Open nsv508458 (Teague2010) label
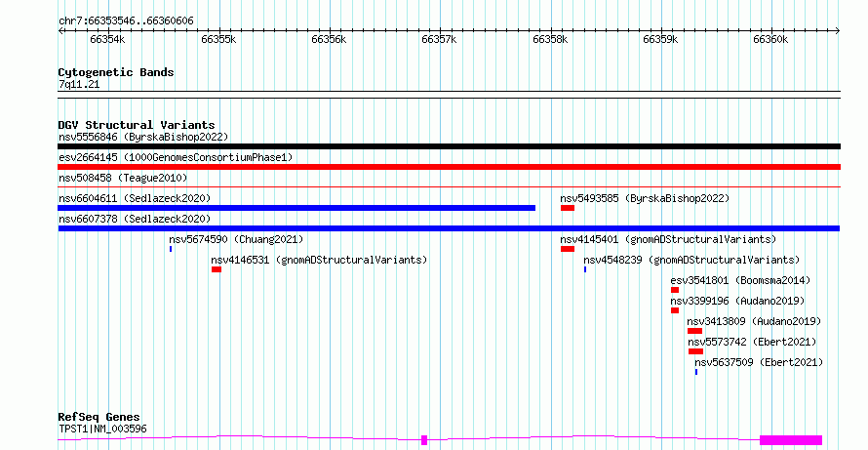 123,178
